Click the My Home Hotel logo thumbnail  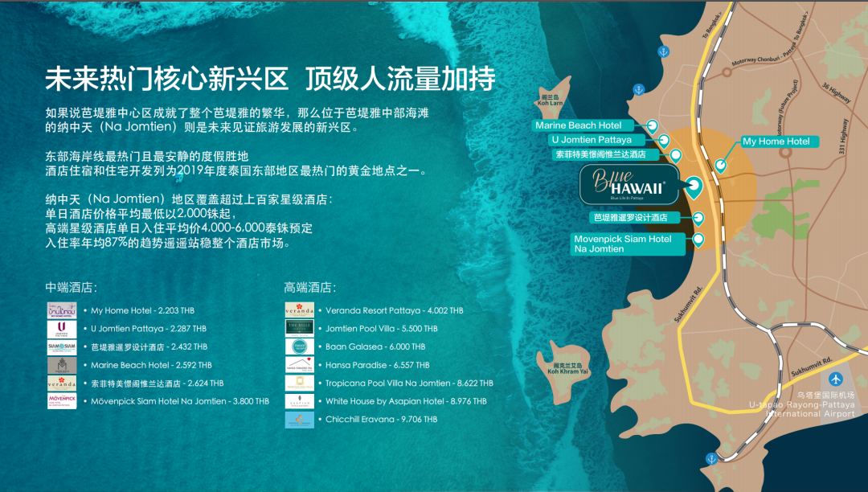pos(61,310)
